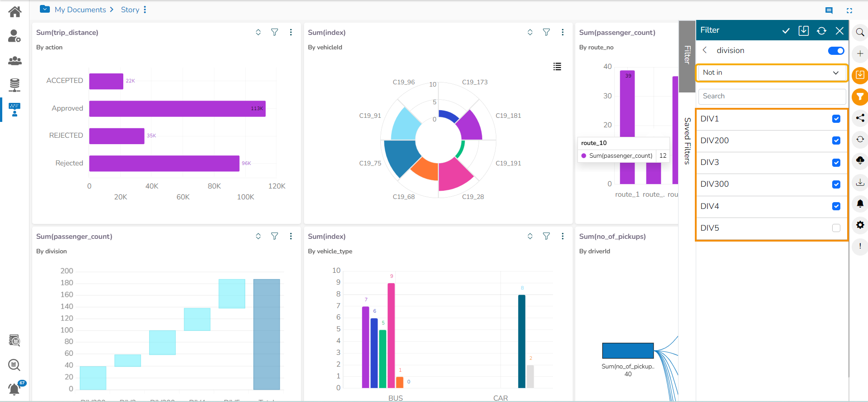Open the Saved Filters vertical tab
The image size is (868, 402).
tap(687, 140)
